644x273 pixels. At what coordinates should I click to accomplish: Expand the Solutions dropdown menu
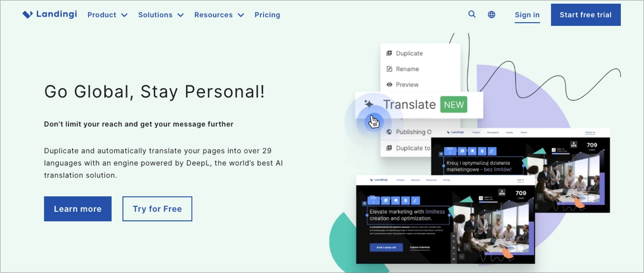tap(161, 15)
